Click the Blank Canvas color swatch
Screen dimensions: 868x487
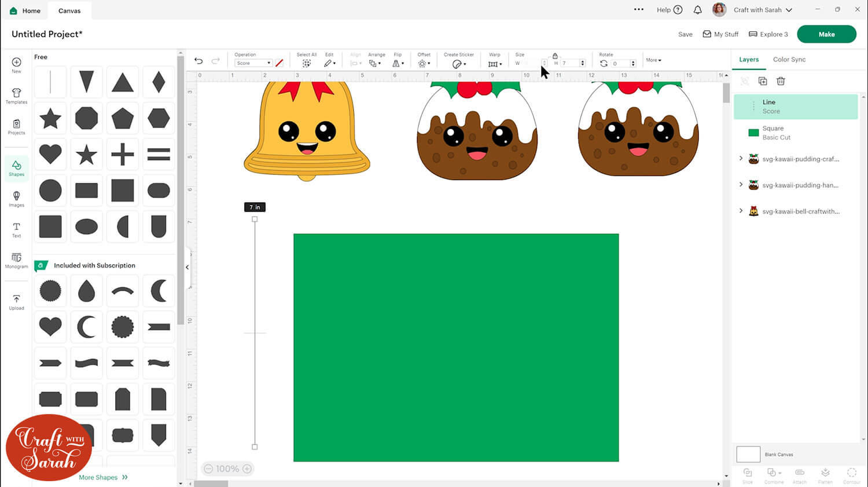point(748,454)
